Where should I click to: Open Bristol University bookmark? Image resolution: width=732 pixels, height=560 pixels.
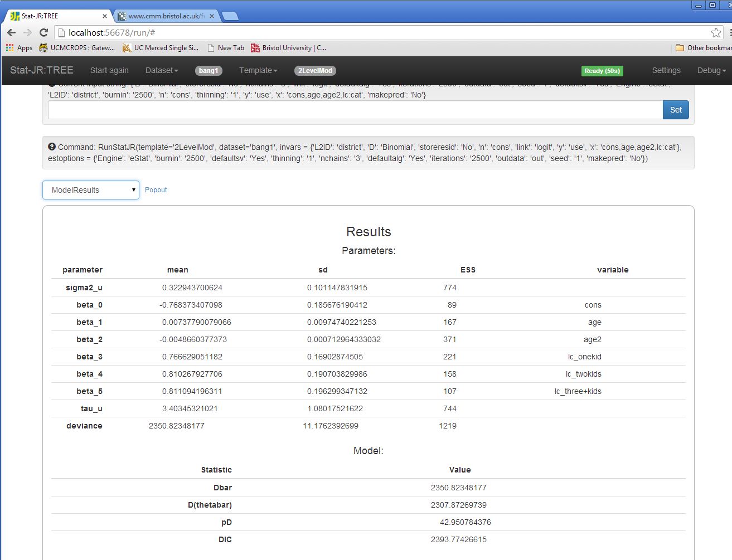coord(288,48)
